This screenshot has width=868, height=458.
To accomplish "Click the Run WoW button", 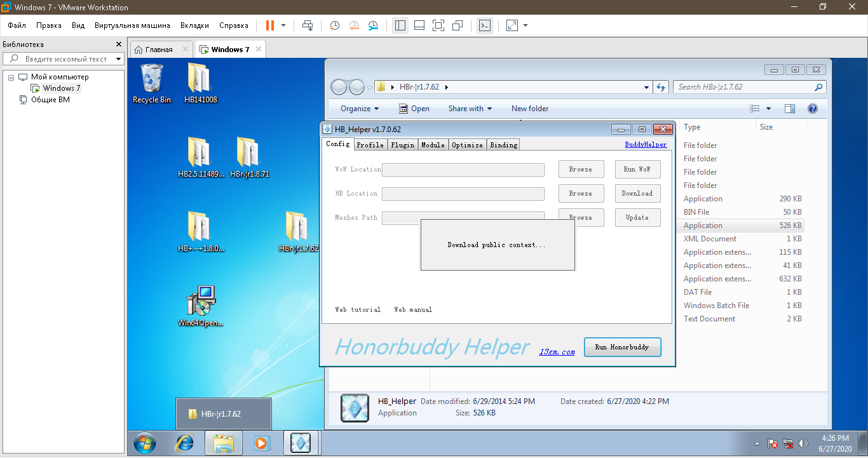I will coord(637,170).
